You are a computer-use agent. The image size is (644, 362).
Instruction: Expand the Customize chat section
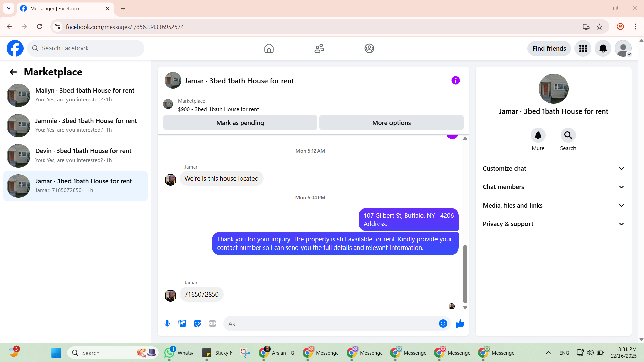(553, 169)
